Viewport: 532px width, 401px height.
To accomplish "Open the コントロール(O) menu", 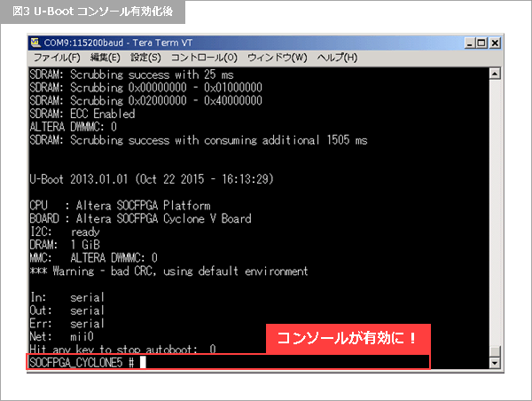I will [204, 58].
